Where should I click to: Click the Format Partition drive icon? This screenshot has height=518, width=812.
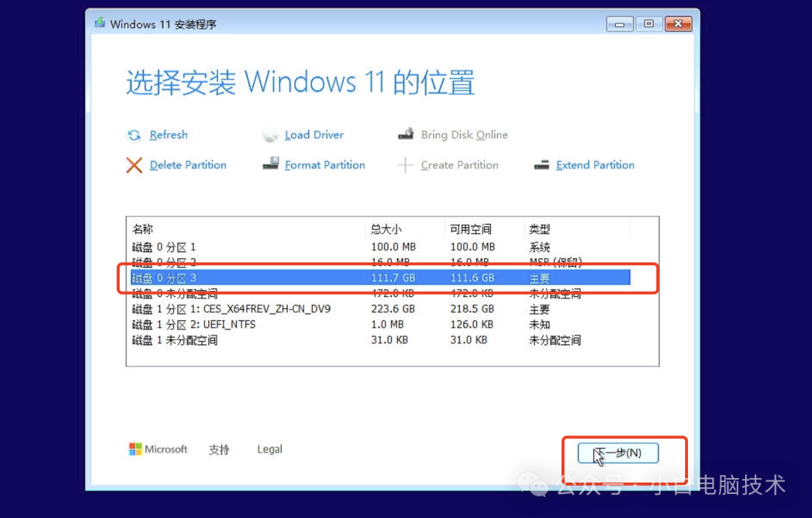(x=271, y=164)
